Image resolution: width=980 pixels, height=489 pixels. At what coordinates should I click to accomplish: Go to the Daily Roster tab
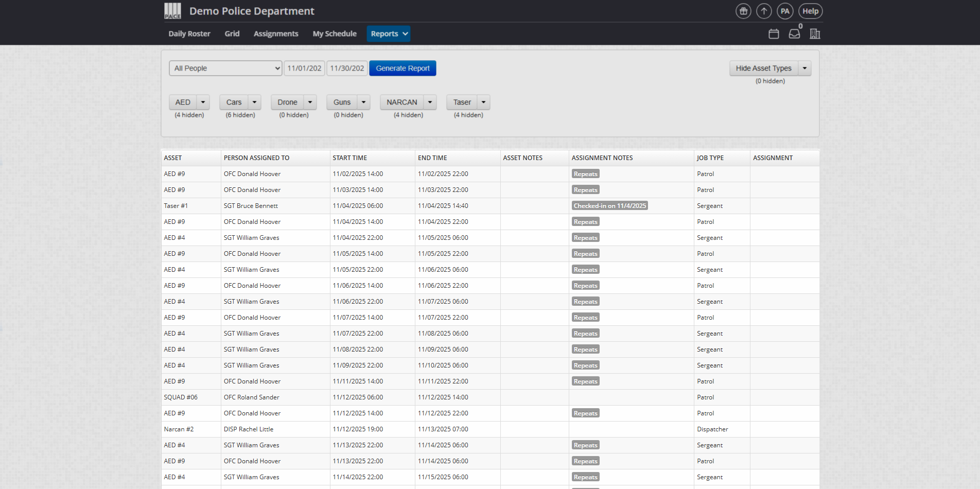pos(189,34)
